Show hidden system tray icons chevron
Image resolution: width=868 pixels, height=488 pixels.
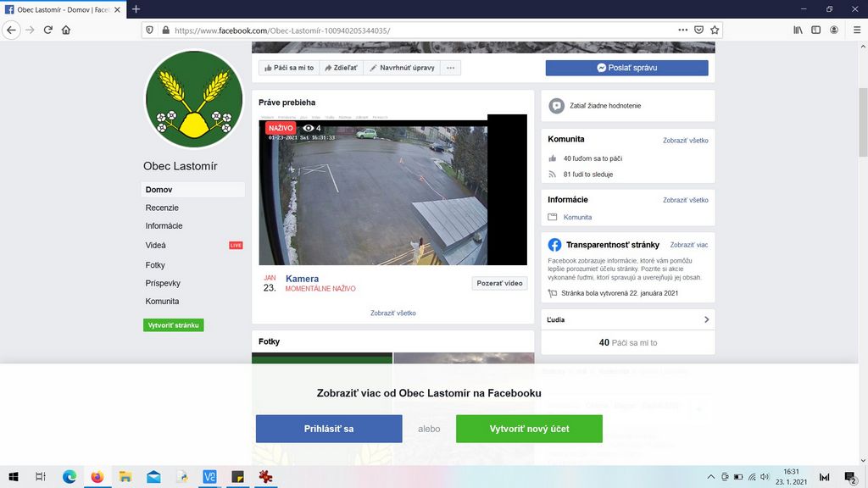(x=711, y=476)
